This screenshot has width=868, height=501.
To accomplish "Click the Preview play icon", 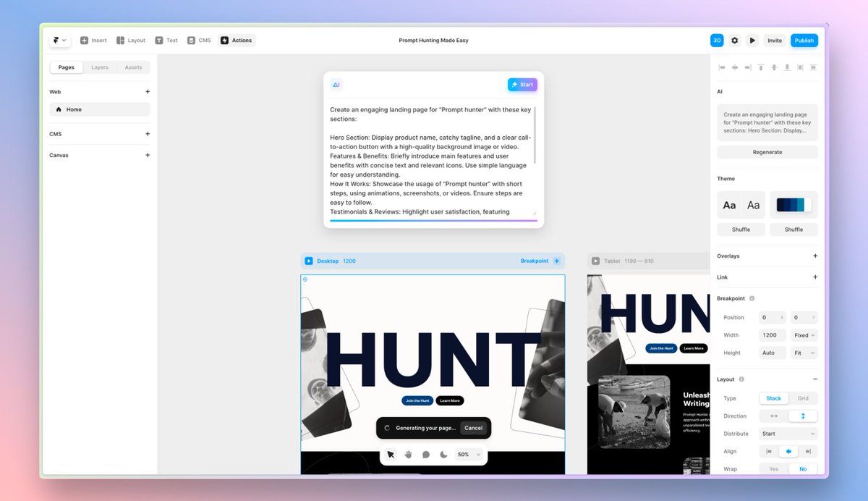I will (x=752, y=40).
